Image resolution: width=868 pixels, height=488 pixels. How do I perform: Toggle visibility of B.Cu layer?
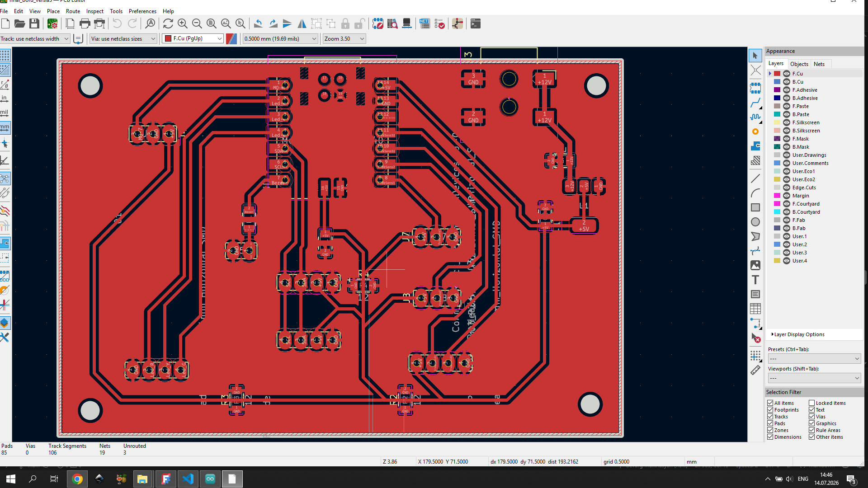787,82
